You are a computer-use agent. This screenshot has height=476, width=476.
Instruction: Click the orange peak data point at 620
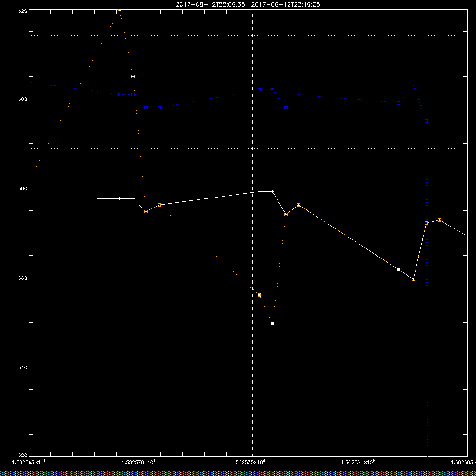[119, 10]
